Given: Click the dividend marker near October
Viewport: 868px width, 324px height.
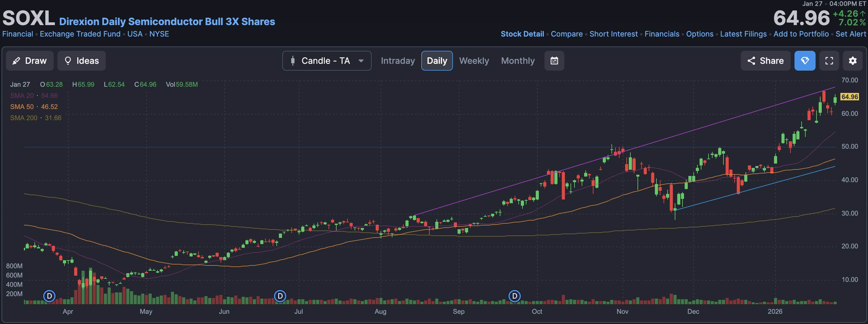Looking at the screenshot, I should [x=515, y=296].
